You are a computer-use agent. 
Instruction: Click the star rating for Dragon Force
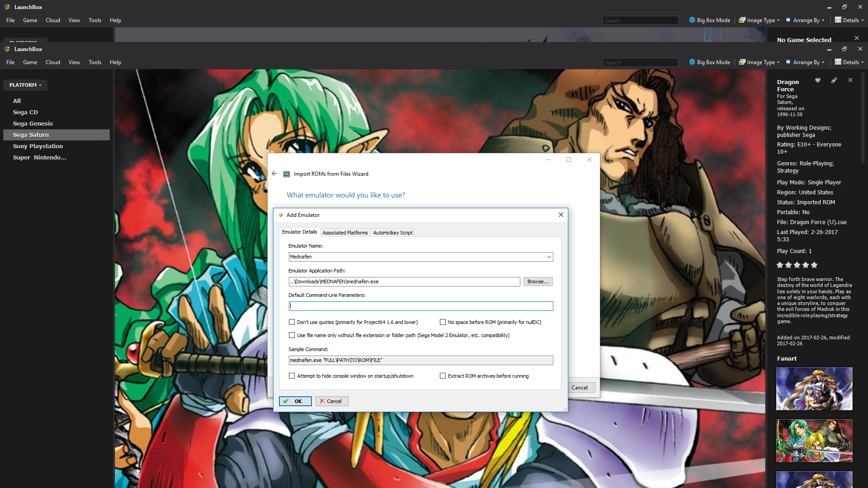coord(797,265)
